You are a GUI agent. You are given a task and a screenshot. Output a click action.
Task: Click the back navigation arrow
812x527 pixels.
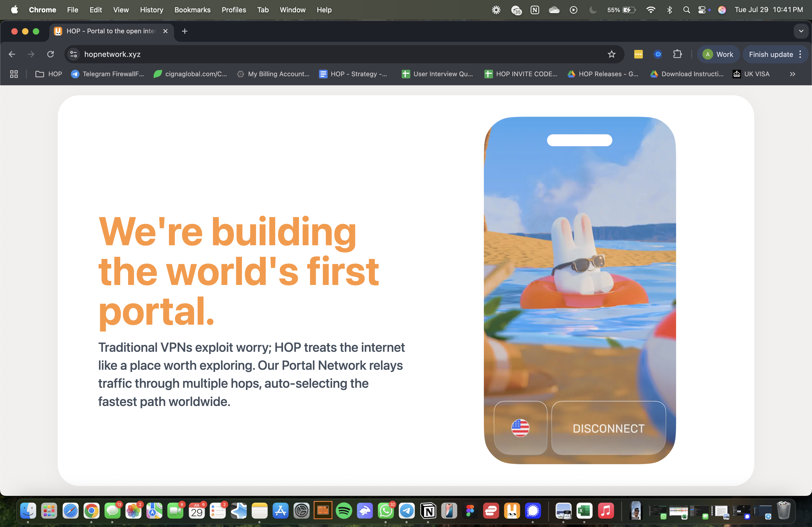12,54
